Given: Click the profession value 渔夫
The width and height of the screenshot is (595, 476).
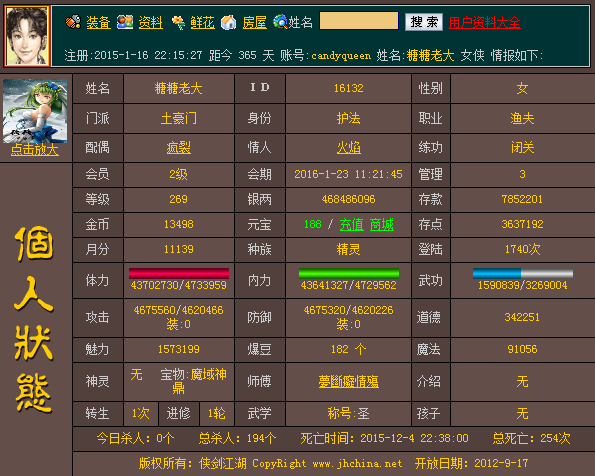Looking at the screenshot, I should click(523, 118).
